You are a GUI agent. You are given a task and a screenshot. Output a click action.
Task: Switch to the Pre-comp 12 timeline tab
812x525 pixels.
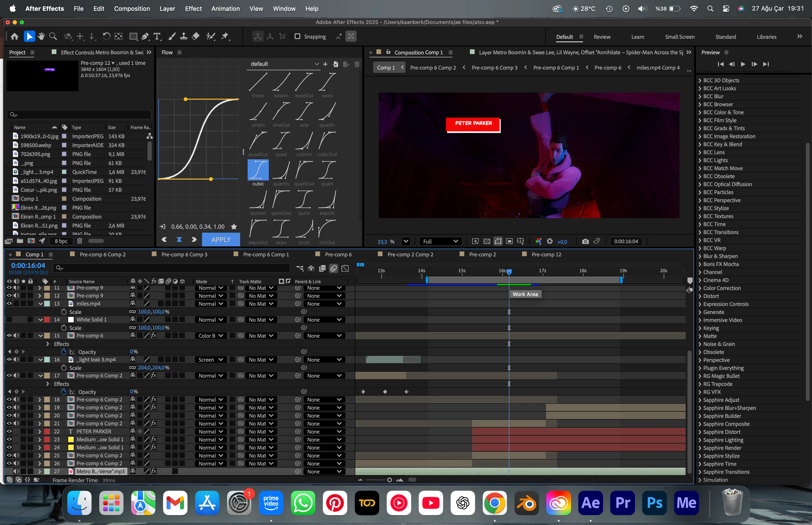pyautogui.click(x=546, y=254)
